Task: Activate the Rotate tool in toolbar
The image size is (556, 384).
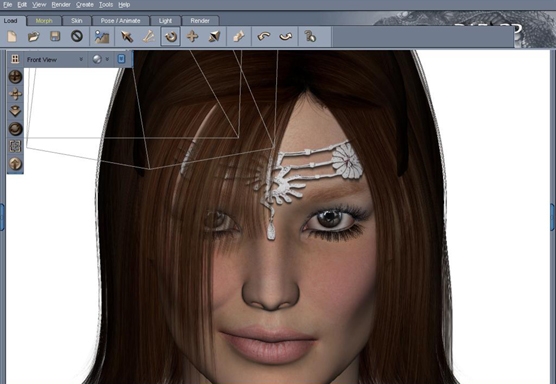Action: coord(171,36)
